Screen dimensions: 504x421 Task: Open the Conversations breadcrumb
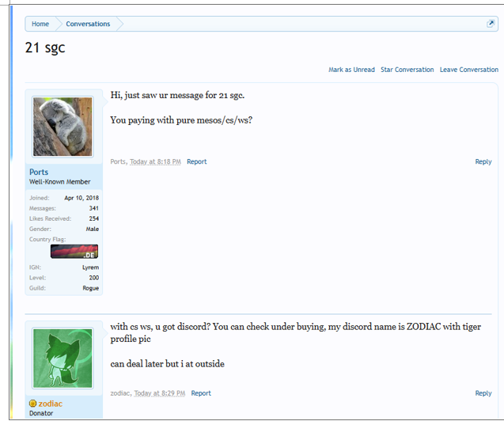[88, 24]
